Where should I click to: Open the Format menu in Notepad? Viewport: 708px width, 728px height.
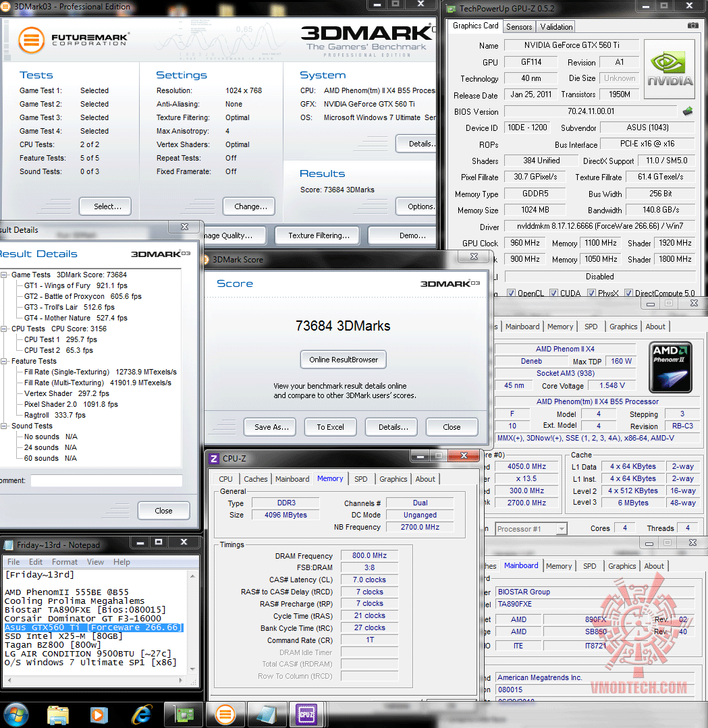(65, 562)
